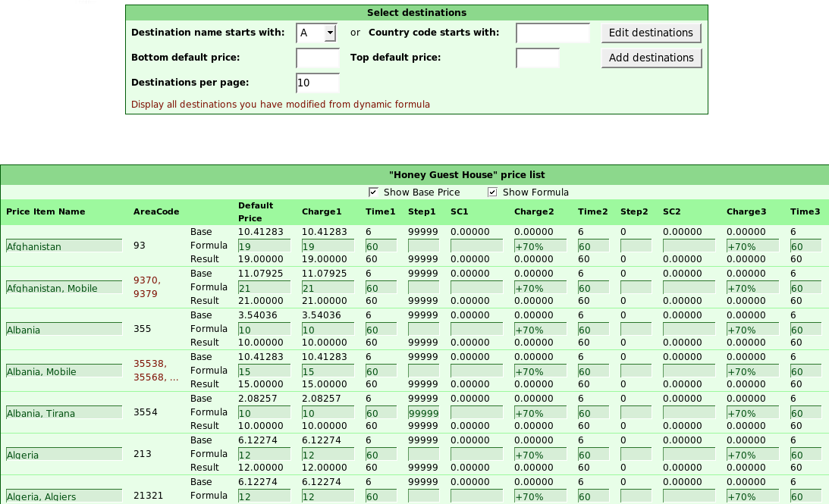Edit Afghanistan formula Time1 field
The height and width of the screenshot is (504, 829).
[x=381, y=246]
